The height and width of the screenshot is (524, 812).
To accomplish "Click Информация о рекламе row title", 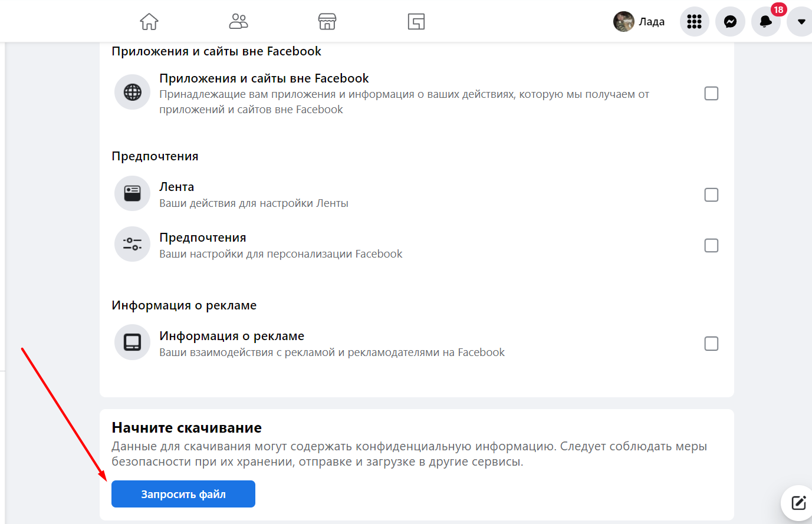I will click(232, 336).
